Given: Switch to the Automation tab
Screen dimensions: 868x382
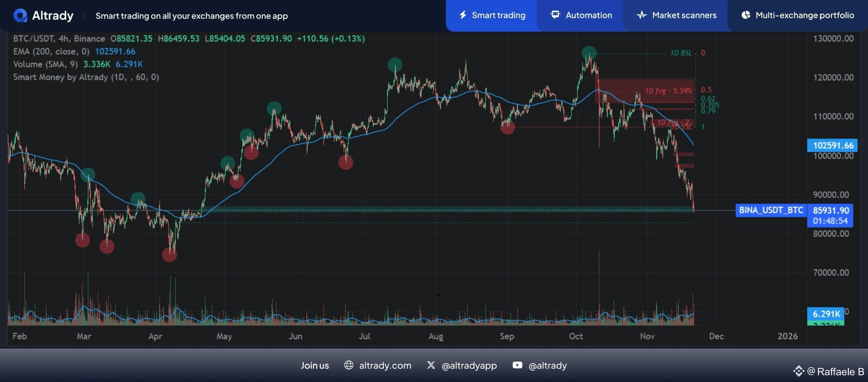Looking at the screenshot, I should (581, 16).
